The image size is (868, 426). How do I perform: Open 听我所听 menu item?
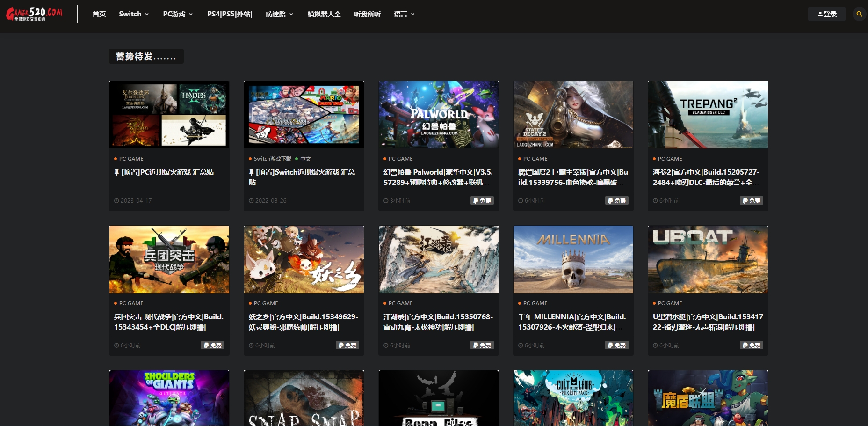click(x=367, y=14)
